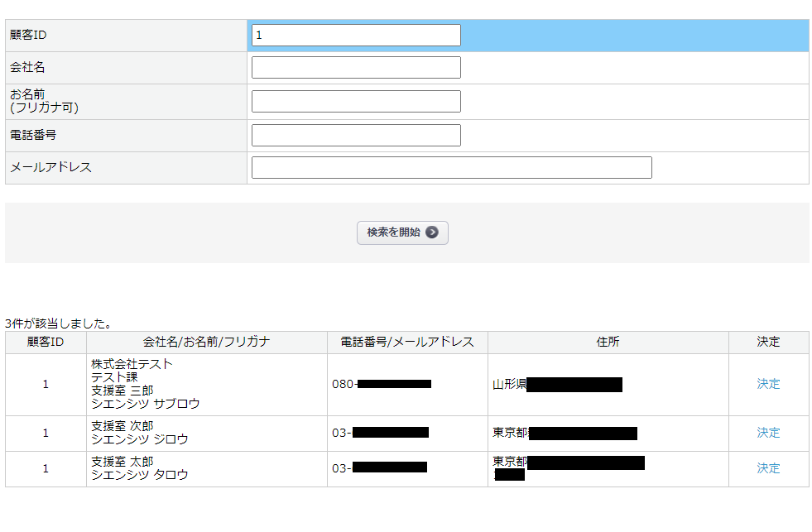Click the 電話番号/メールアドレス column header
Screen dimensions: 812x532
[407, 342]
